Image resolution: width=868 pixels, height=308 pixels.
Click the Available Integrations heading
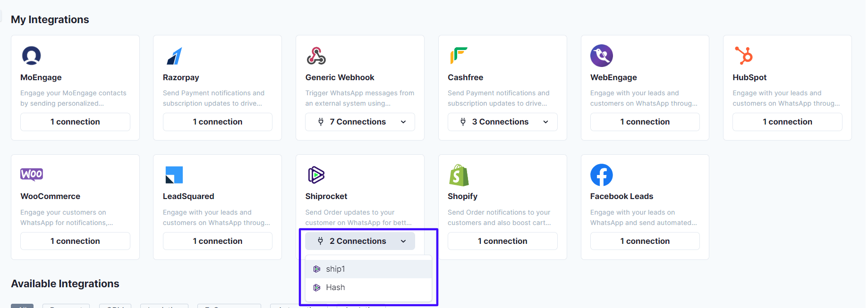click(x=65, y=283)
